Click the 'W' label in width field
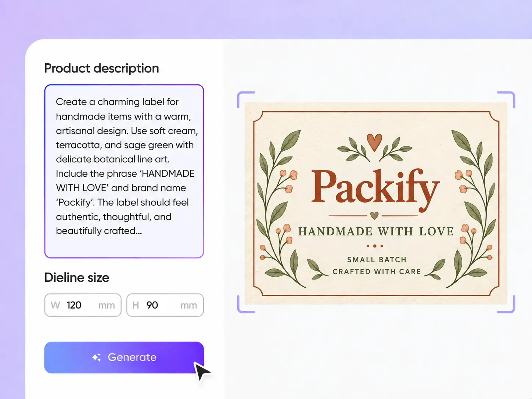532x399 pixels. (x=55, y=305)
